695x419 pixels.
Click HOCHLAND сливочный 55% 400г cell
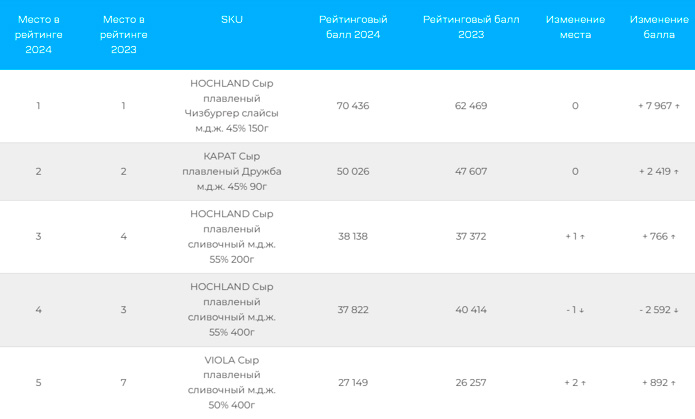pos(232,309)
